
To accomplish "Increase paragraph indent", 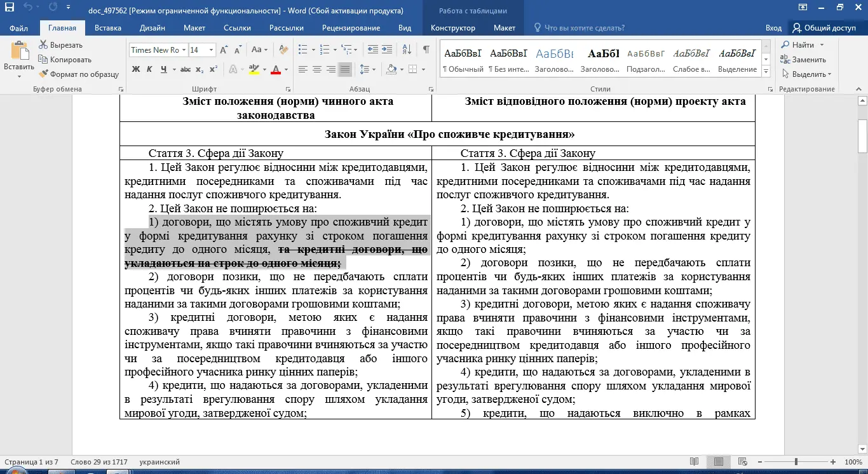I will pyautogui.click(x=388, y=50).
